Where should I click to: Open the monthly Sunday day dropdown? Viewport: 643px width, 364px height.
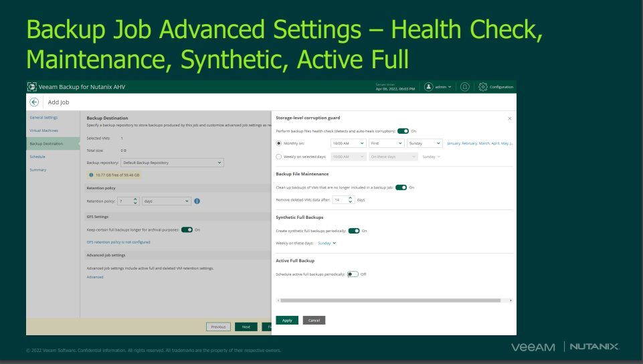425,143
